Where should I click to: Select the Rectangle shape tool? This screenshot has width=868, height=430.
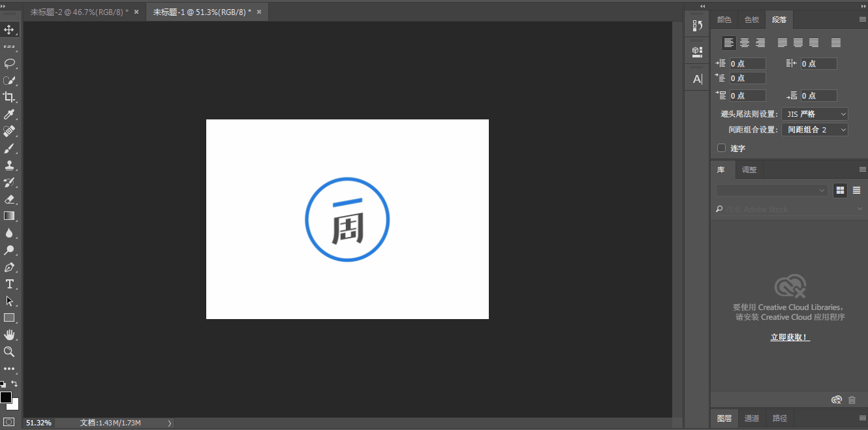pyautogui.click(x=9, y=318)
